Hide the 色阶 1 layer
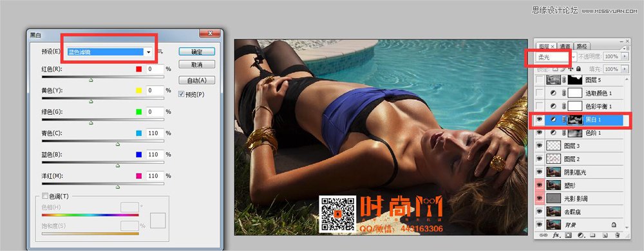 coord(539,133)
